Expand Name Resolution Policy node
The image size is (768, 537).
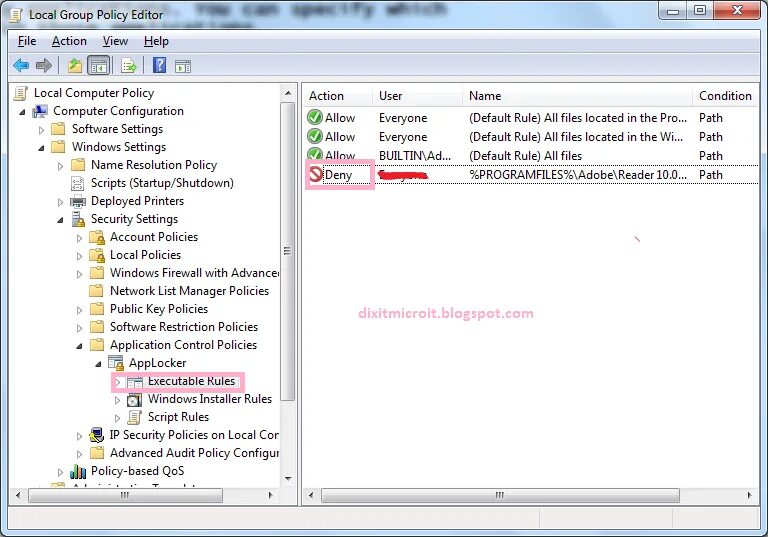point(60,166)
